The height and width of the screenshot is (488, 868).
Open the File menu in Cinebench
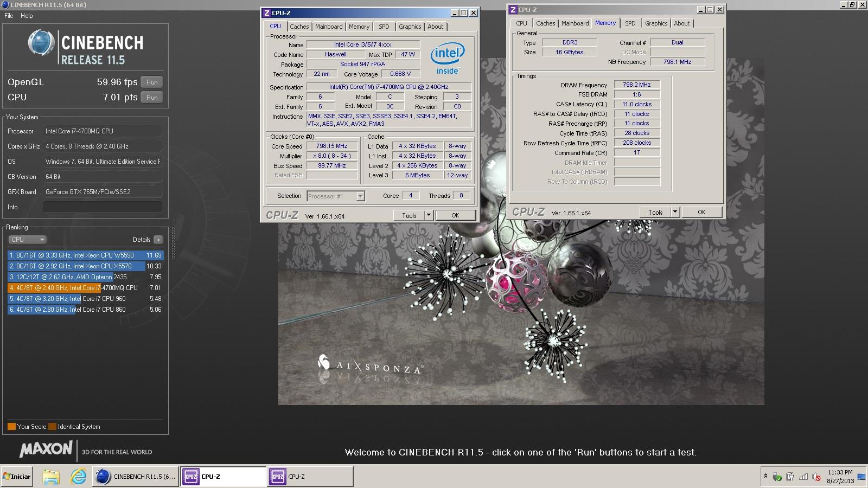(9, 16)
